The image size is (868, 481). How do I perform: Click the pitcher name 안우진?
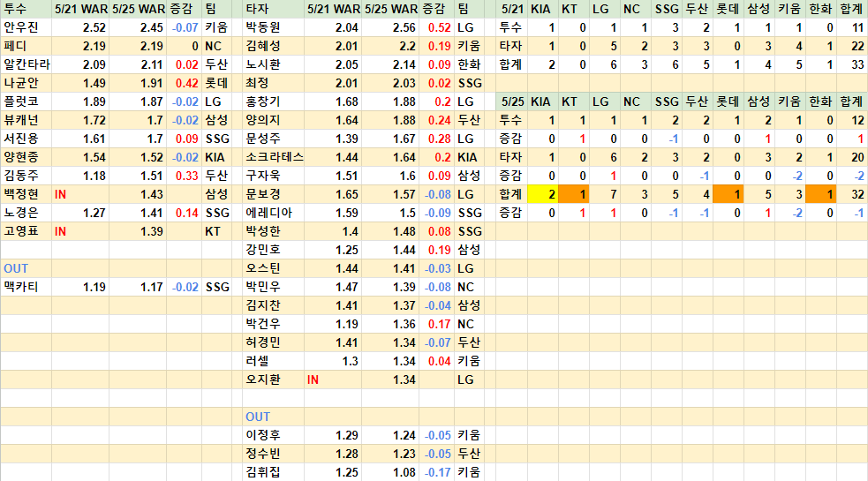(20, 27)
